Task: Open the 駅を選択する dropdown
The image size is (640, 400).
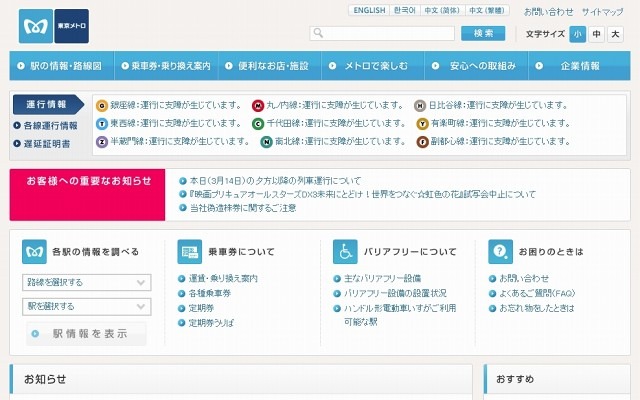Action: pos(87,307)
